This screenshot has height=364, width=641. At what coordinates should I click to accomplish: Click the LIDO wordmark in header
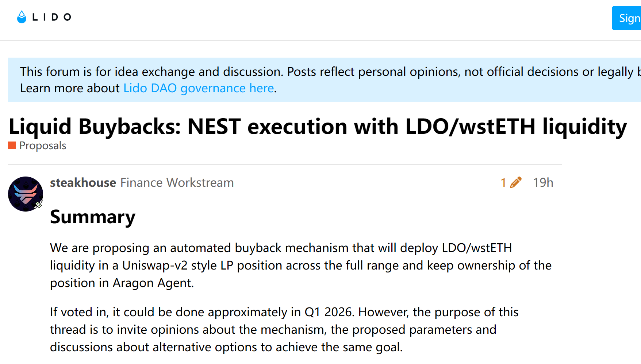click(52, 17)
